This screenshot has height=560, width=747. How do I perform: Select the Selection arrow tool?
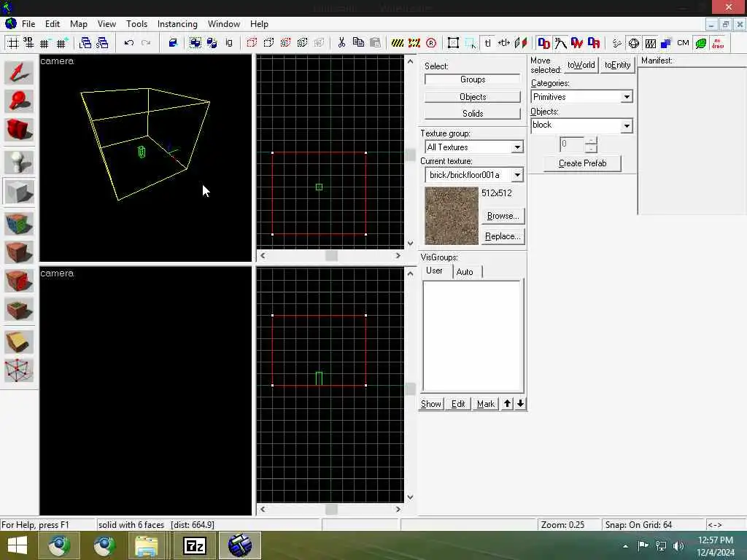coord(19,73)
